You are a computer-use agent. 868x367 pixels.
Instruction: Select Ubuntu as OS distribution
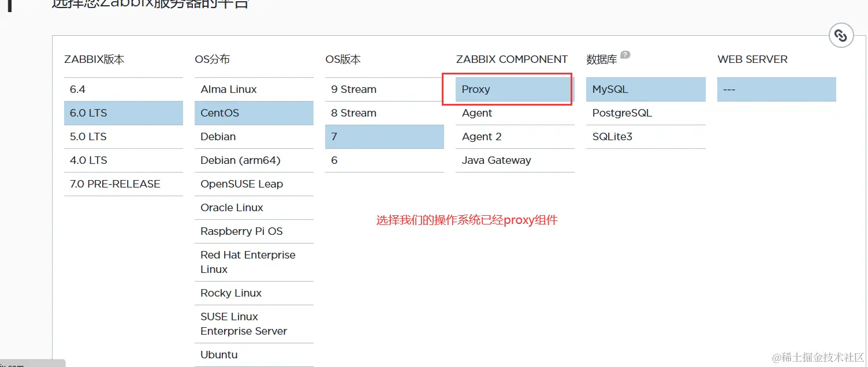click(x=254, y=355)
